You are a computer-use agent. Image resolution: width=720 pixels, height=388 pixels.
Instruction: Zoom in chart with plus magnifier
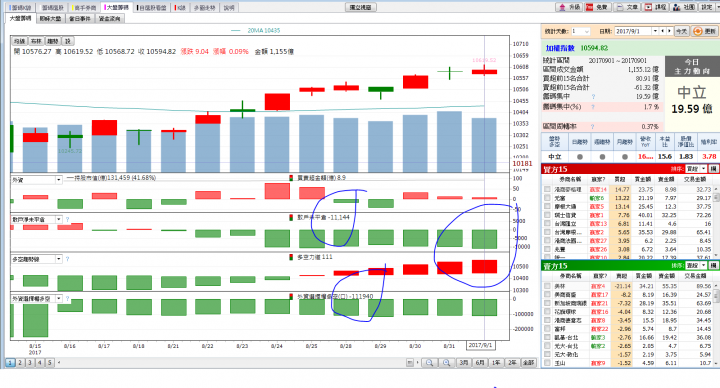[x=446, y=363]
